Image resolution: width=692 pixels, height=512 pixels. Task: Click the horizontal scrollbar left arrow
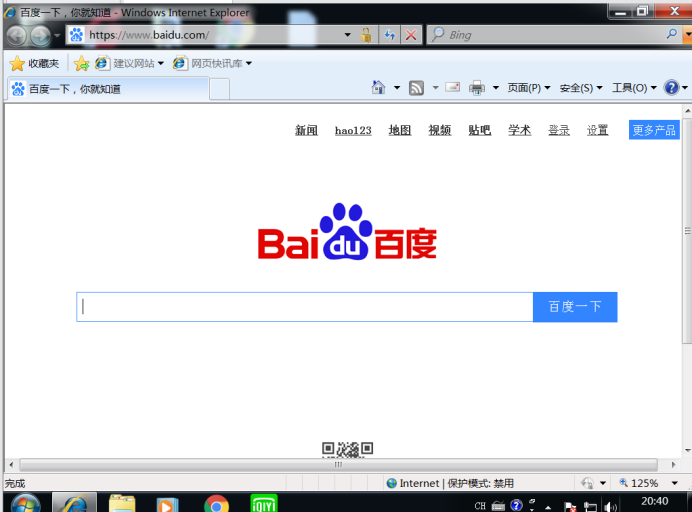(x=11, y=465)
